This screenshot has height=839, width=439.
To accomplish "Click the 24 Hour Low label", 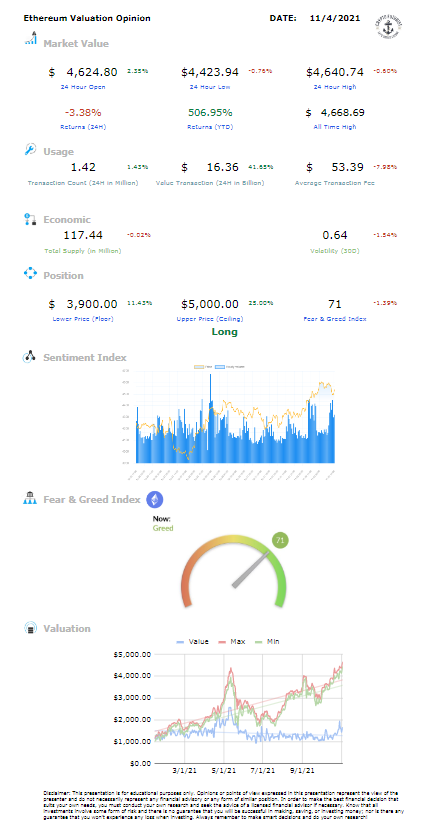I will pos(210,87).
